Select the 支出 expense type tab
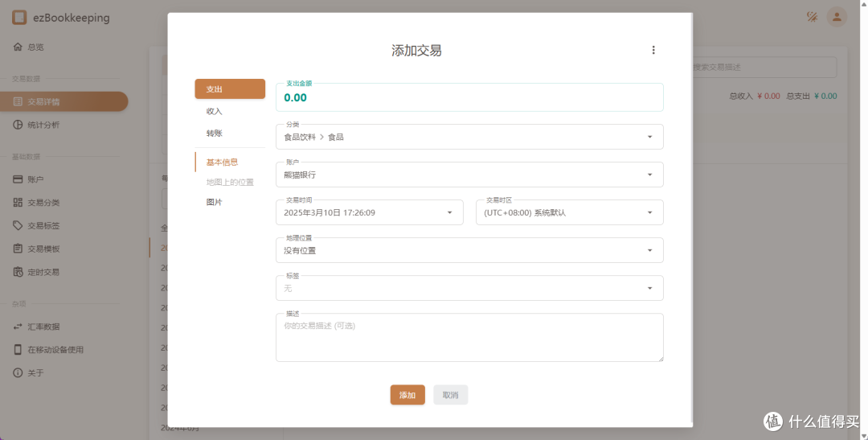The width and height of the screenshot is (868, 440). [230, 88]
